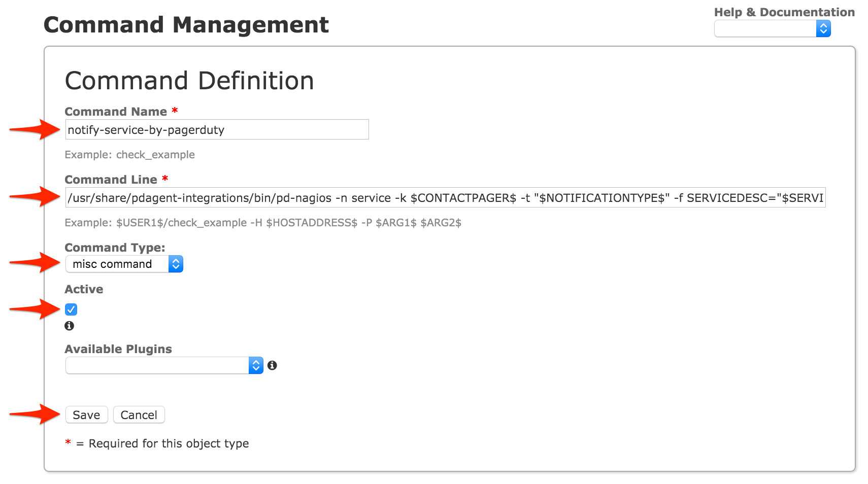Click into the Command Line input field

[x=445, y=198]
